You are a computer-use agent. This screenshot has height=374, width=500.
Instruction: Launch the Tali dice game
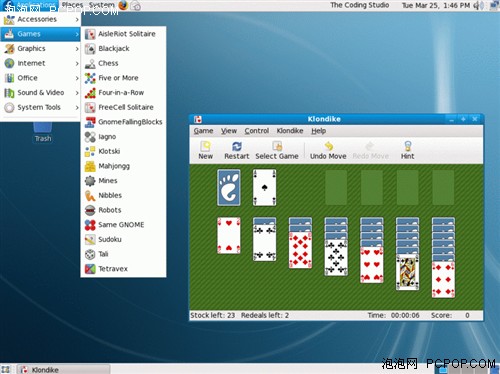123,254
